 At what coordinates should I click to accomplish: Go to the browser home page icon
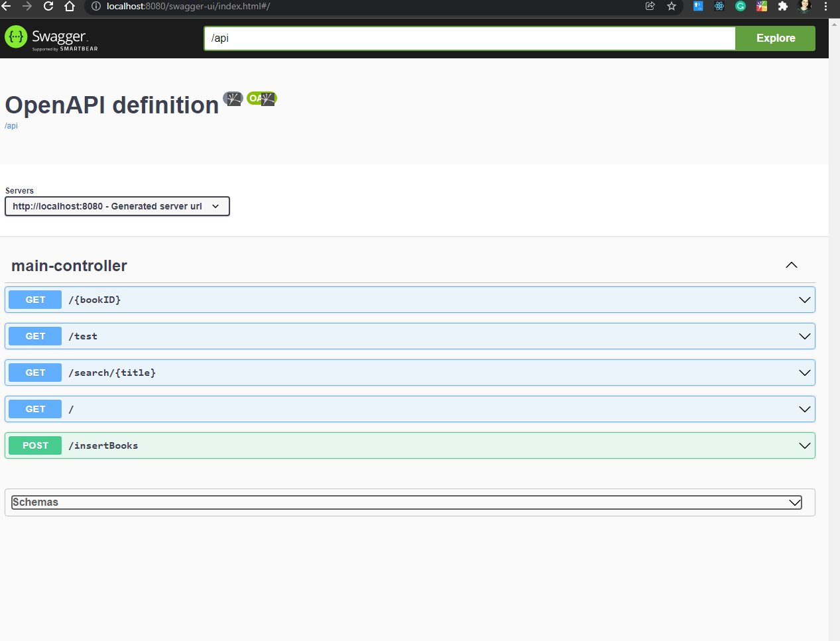tap(70, 6)
